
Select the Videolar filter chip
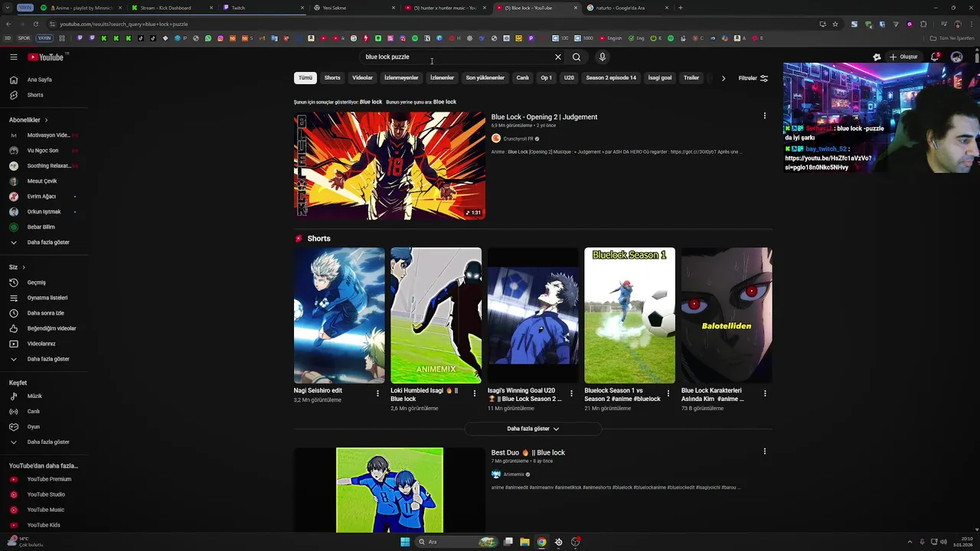(362, 78)
